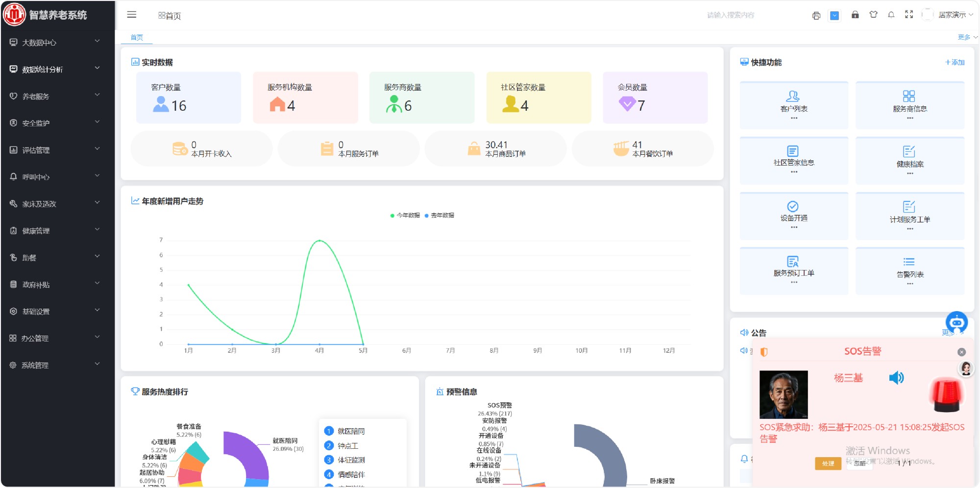This screenshot has width=980, height=488.
Task: Click the 处理 button in SOS alert
Action: coord(828,464)
